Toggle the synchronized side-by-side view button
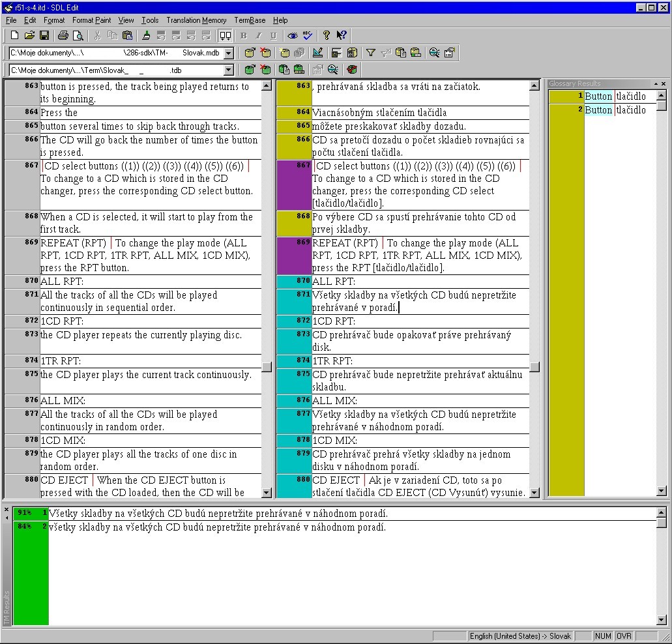 click(226, 36)
